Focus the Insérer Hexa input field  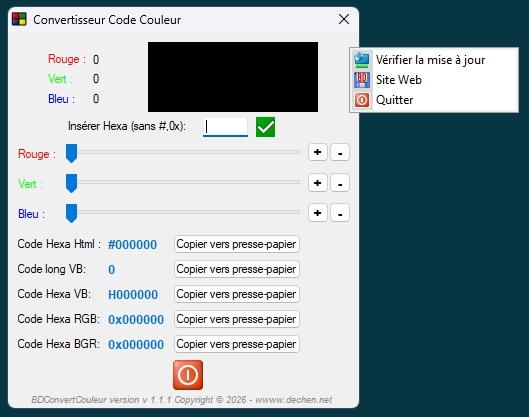point(225,127)
